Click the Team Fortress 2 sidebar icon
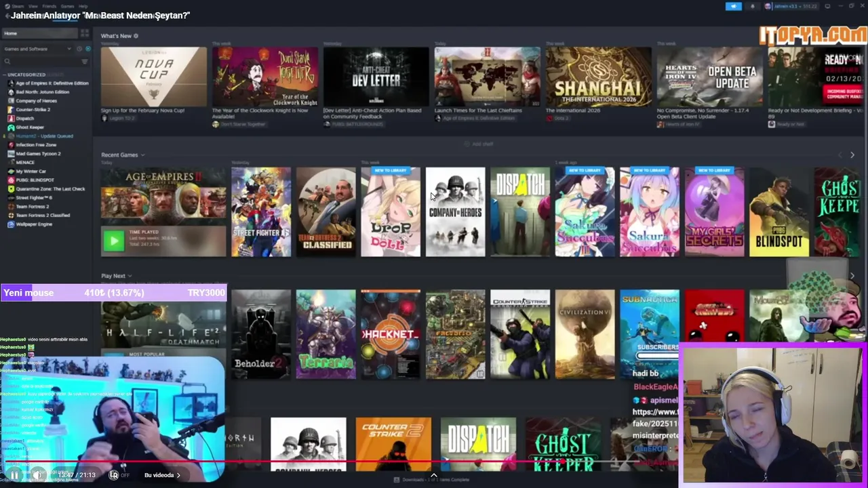The width and height of the screenshot is (868, 488). coord(11,207)
